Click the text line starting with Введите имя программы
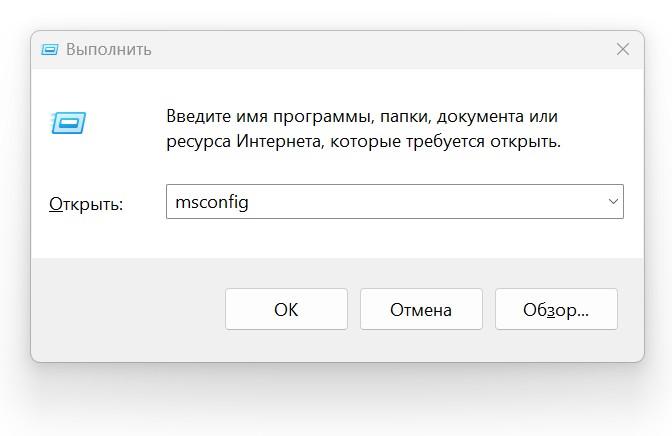This screenshot has height=436, width=672. [x=362, y=116]
